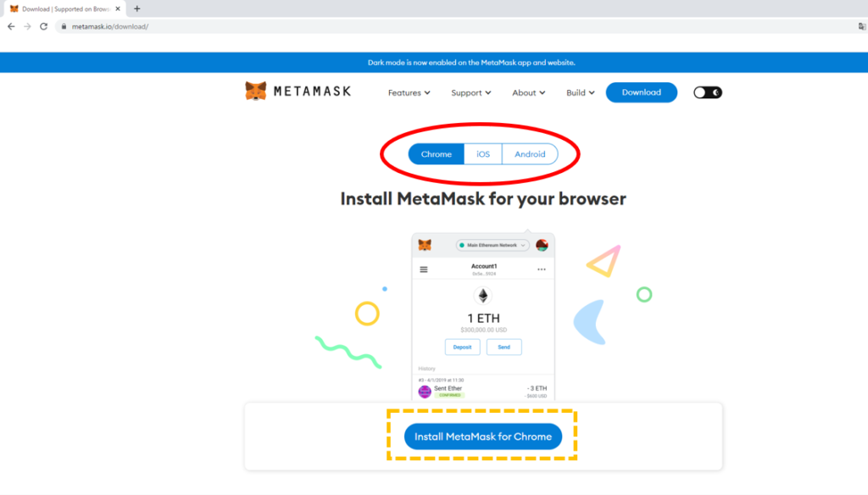Toggle the dark mode switch

[x=707, y=92]
